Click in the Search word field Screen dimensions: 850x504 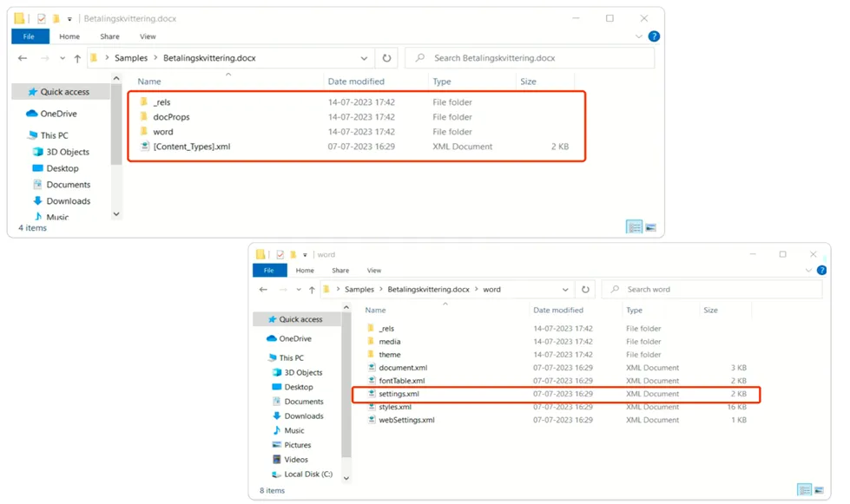[x=713, y=290]
